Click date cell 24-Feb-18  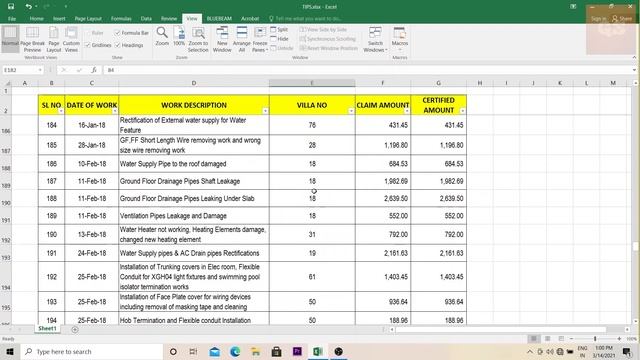[92, 253]
